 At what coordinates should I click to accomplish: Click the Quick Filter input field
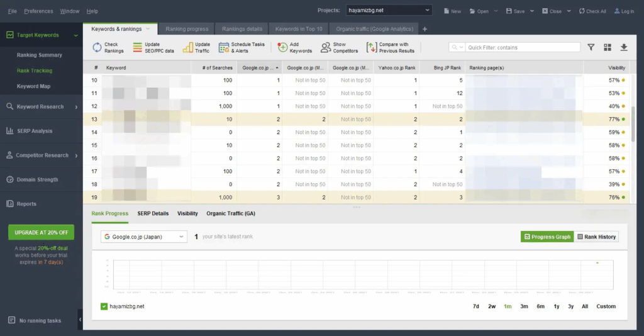click(x=522, y=47)
